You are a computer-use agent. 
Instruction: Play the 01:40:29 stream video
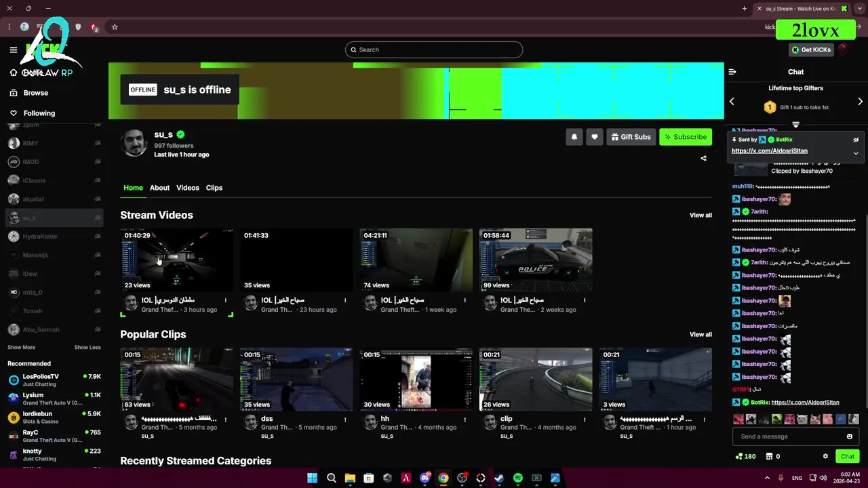tap(177, 260)
